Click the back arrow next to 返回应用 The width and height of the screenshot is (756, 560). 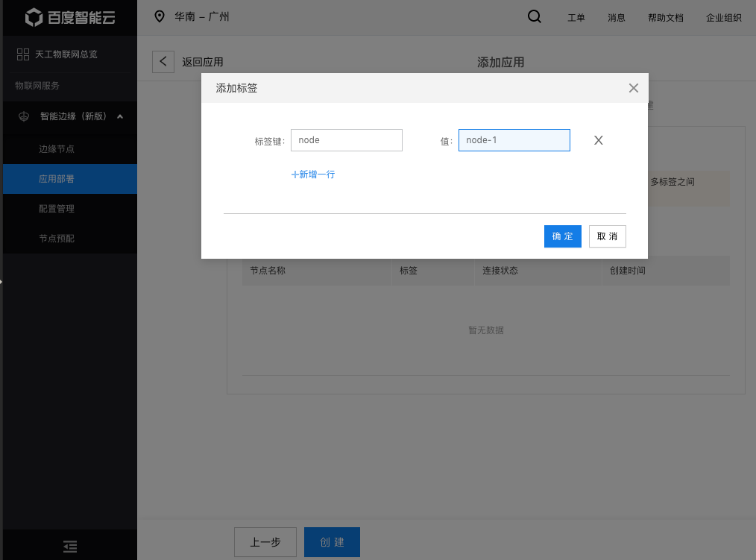pos(163,62)
